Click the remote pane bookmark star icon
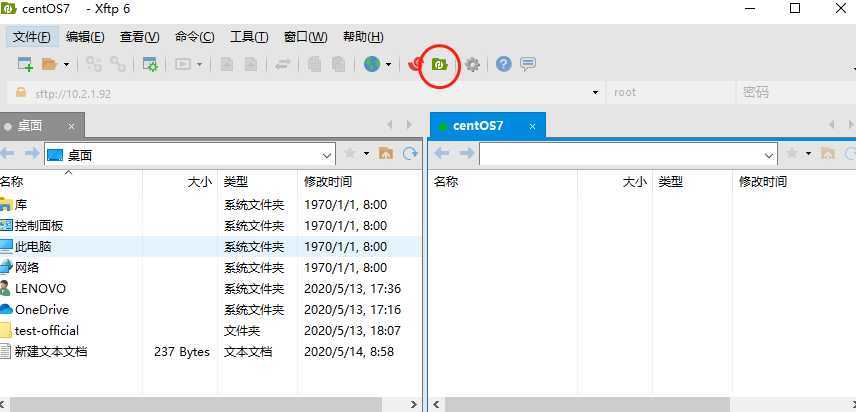 tap(792, 154)
